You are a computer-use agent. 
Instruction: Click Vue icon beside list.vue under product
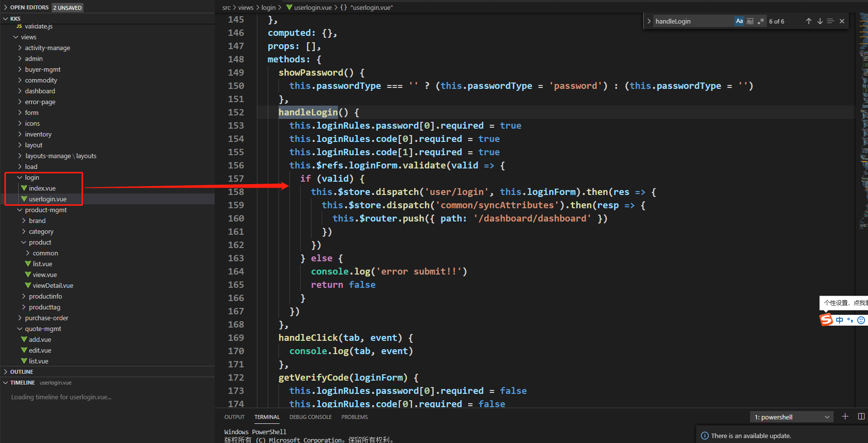tap(28, 264)
